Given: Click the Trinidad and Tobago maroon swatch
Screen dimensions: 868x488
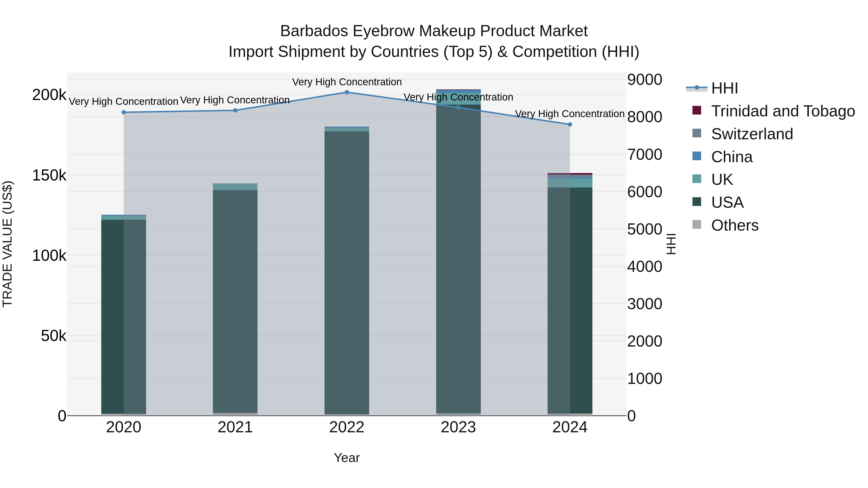Looking at the screenshot, I should (x=697, y=110).
